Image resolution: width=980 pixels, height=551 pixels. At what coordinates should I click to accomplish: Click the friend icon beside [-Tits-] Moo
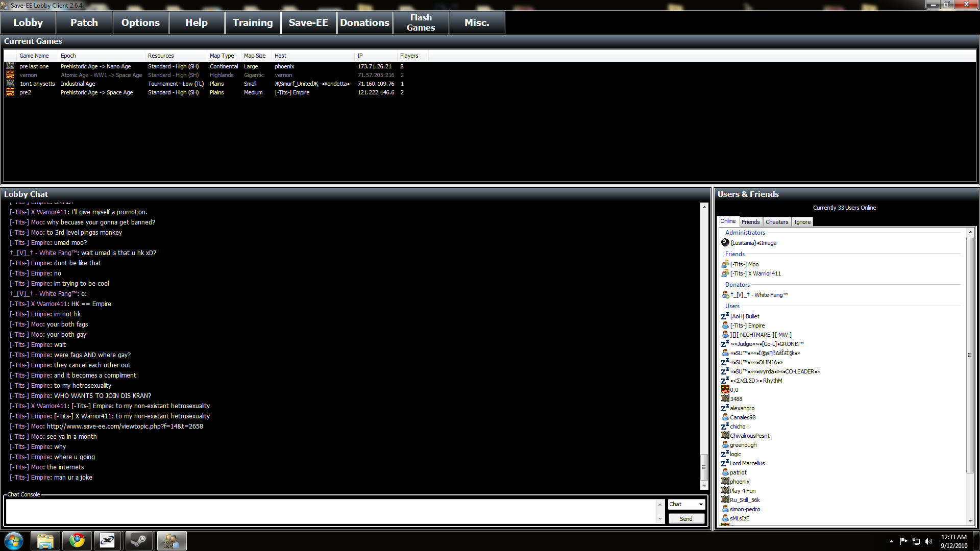click(x=725, y=264)
